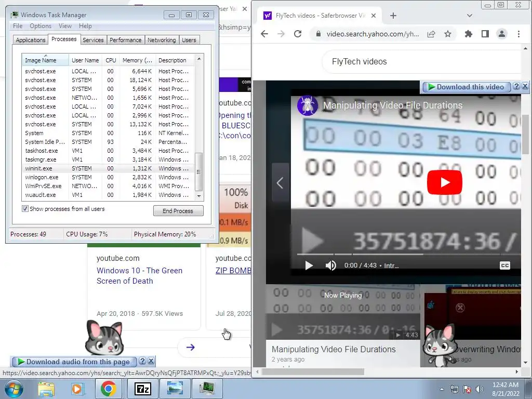This screenshot has height=399, width=532.
Task: Close the FlyTech videos tab
Action: pos(374,16)
